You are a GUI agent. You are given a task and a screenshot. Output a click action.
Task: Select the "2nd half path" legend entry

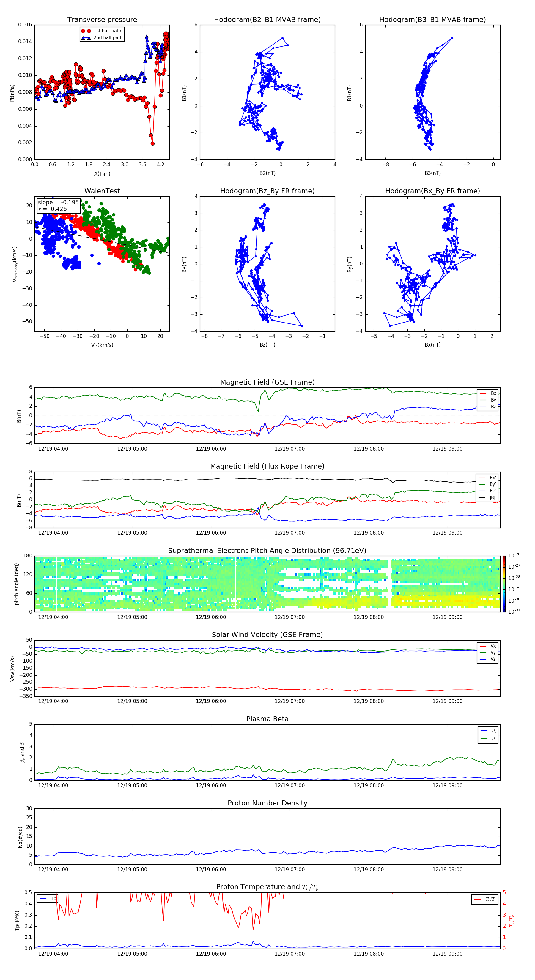(102, 38)
